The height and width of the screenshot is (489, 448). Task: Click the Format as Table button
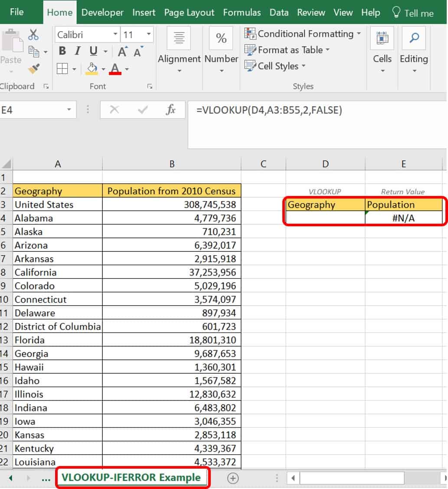287,50
